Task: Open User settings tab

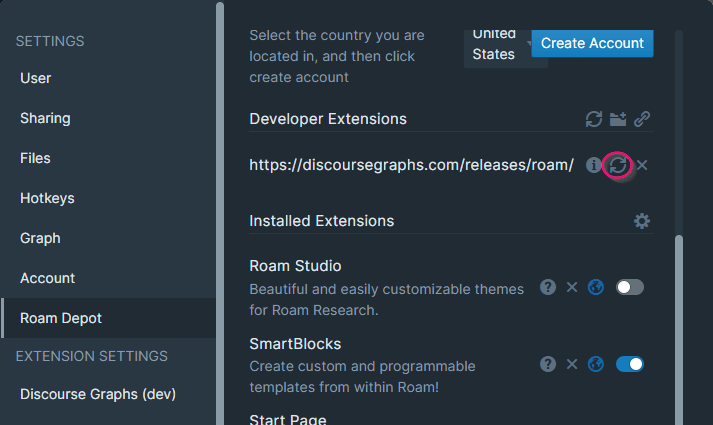Action: click(108, 78)
